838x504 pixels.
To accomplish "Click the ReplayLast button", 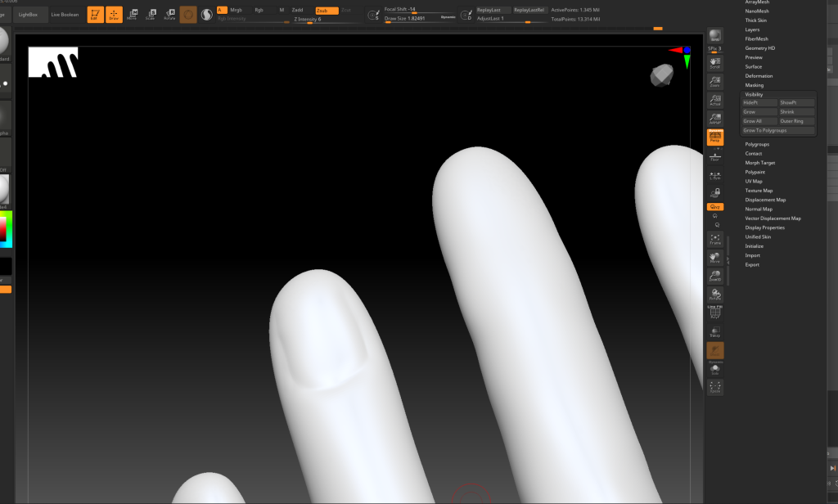I will [493, 10].
